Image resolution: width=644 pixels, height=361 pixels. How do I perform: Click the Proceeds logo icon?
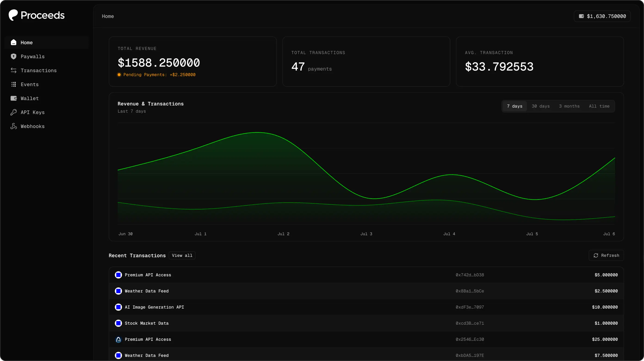pyautogui.click(x=13, y=15)
